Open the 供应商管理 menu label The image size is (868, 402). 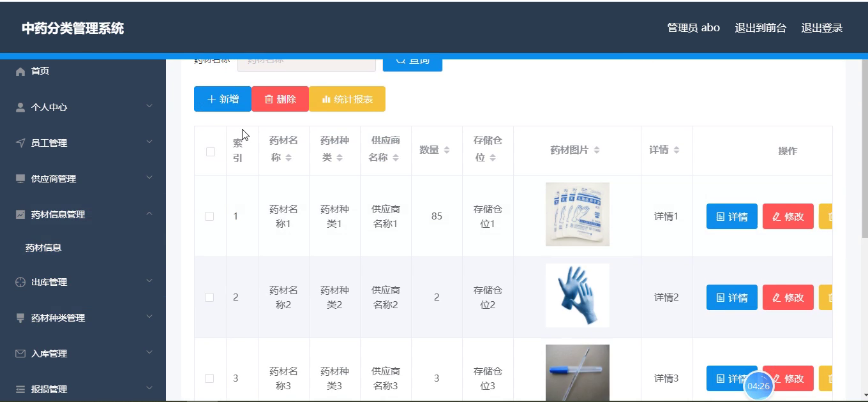(54, 179)
